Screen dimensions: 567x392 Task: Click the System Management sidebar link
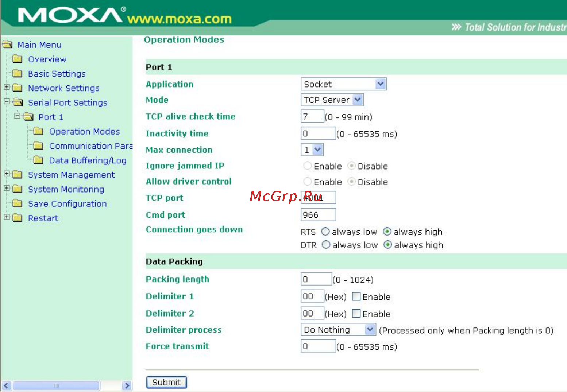pyautogui.click(x=71, y=175)
